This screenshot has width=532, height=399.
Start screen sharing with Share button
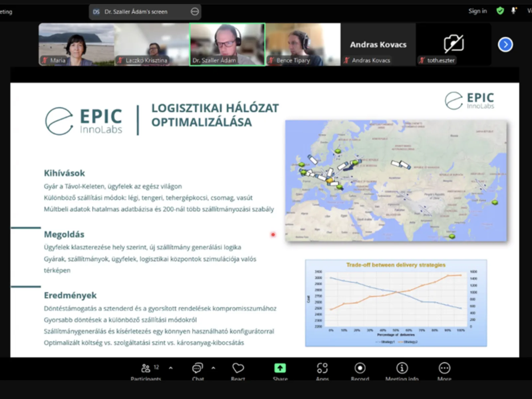(280, 368)
